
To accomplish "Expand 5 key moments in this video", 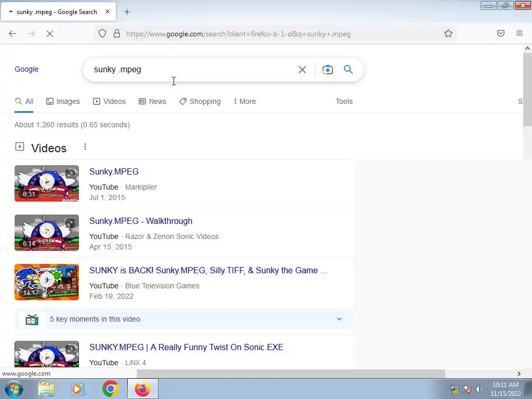I will coord(339,319).
